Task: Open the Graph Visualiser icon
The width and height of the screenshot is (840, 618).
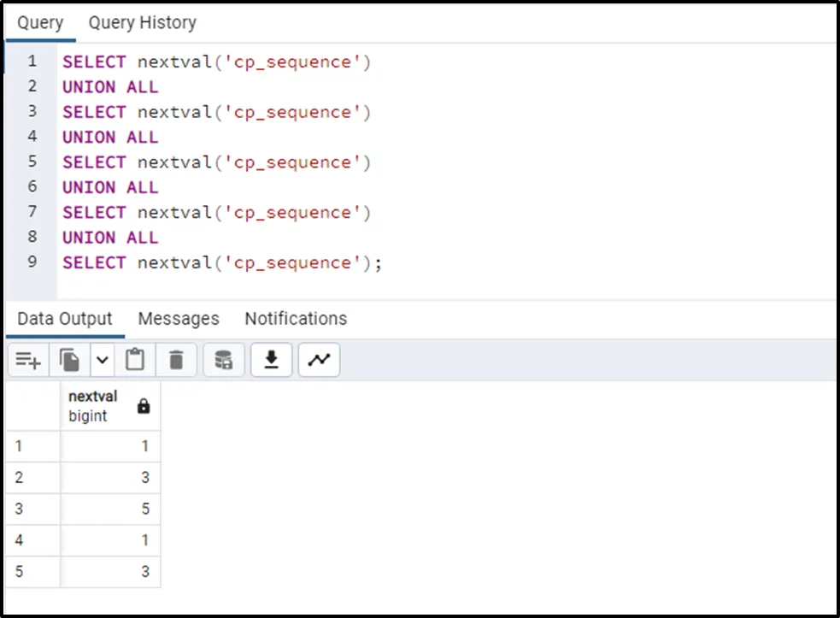Action: [319, 361]
